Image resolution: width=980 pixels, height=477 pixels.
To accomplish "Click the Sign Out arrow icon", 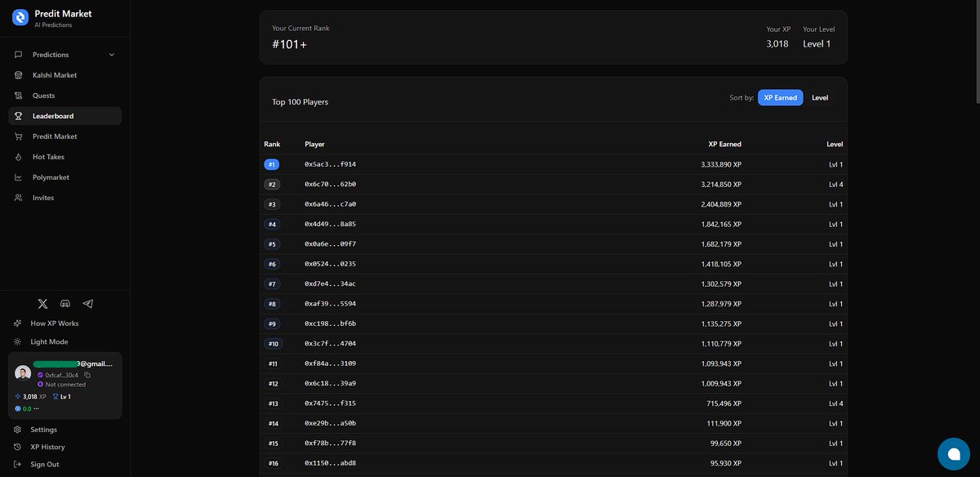I will click(x=18, y=464).
